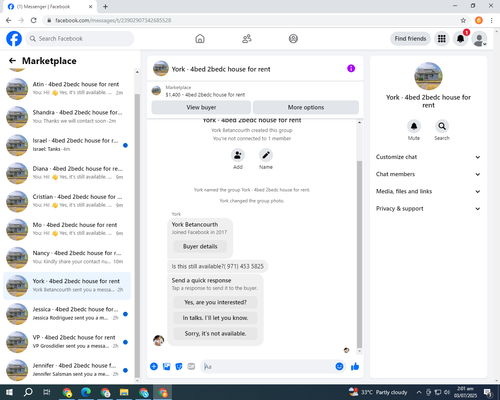This screenshot has height=400, width=500.
Task: Open more actions plus icon in composer
Action: [154, 367]
